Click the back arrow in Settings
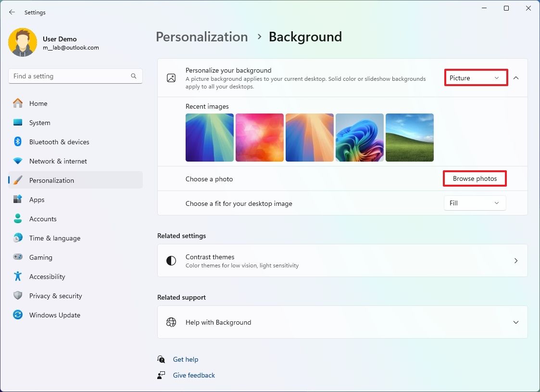Screen dimensions: 540x392 [x=12, y=12]
